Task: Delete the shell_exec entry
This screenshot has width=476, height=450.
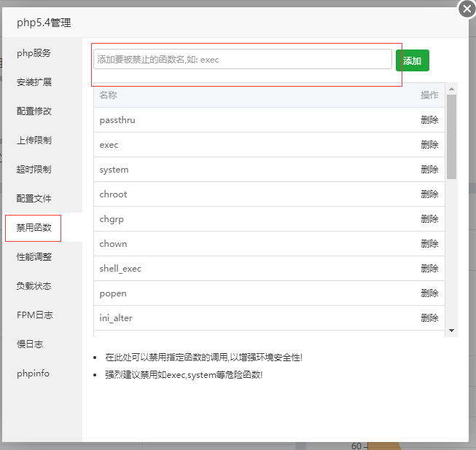Action: 429,269
